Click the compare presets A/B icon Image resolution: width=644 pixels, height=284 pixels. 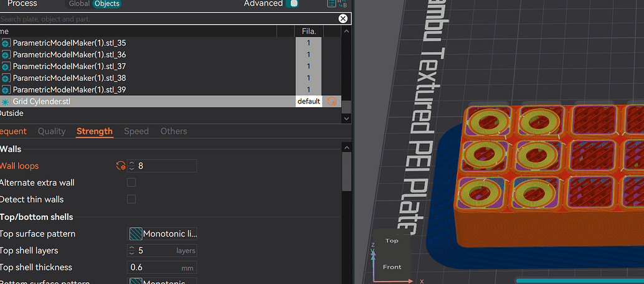point(342,3)
